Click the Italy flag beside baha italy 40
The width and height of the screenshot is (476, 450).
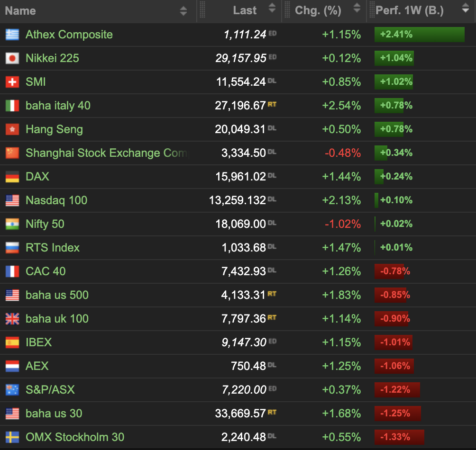click(x=12, y=106)
